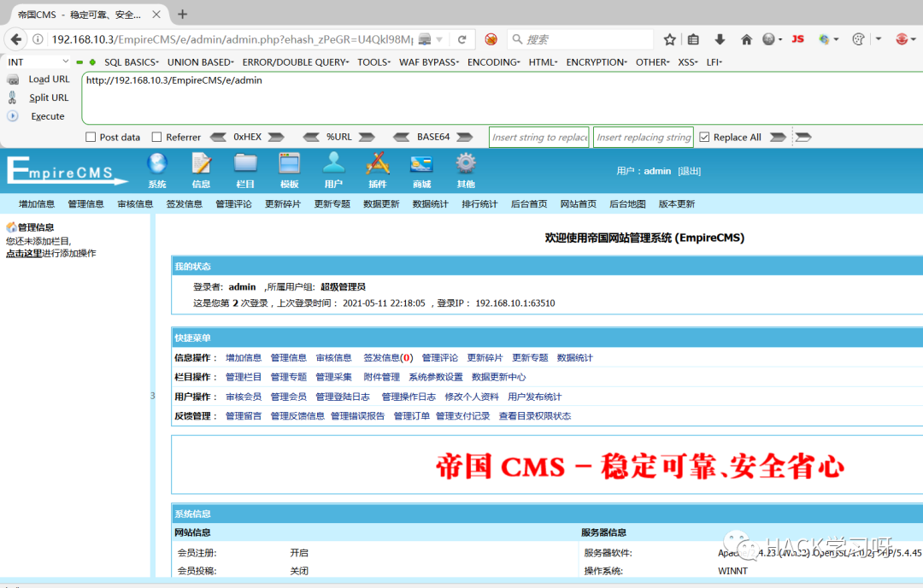Open the ERROR/DOUBLE QUERY dropdown menu
923x588 pixels.
[296, 62]
